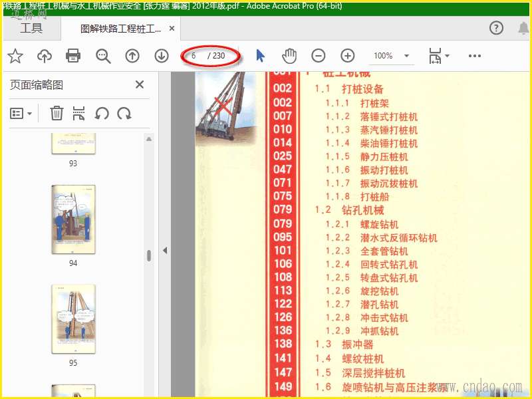
Task: Switch to the 图解铁路工程桩工 document tab
Action: coord(120,29)
